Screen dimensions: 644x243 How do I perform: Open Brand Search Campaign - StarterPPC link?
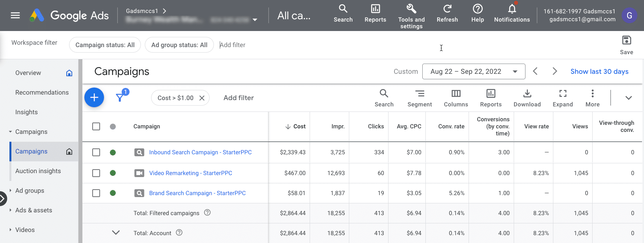(x=197, y=193)
